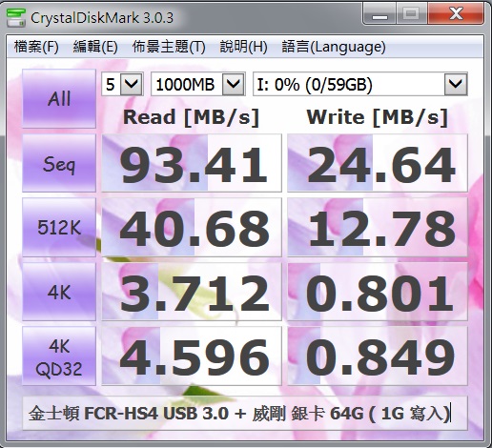Select the 4K QD32 write result 0.849
492x448 pixels.
(378, 356)
